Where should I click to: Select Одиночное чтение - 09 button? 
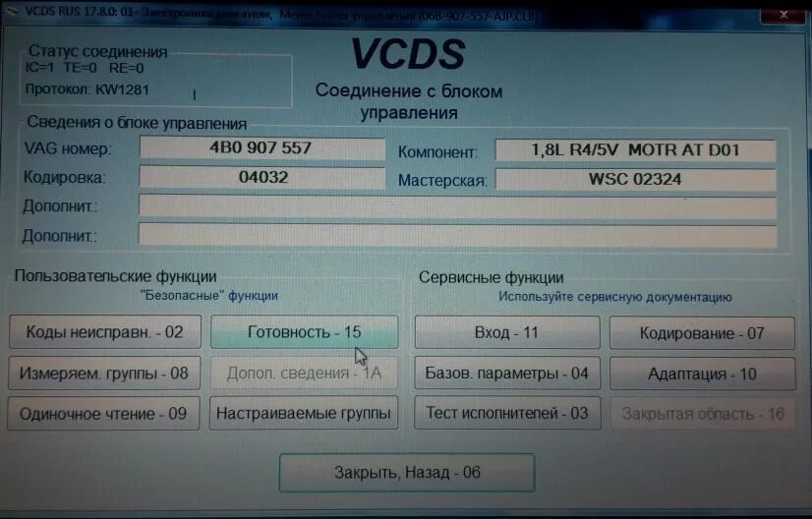(x=103, y=414)
